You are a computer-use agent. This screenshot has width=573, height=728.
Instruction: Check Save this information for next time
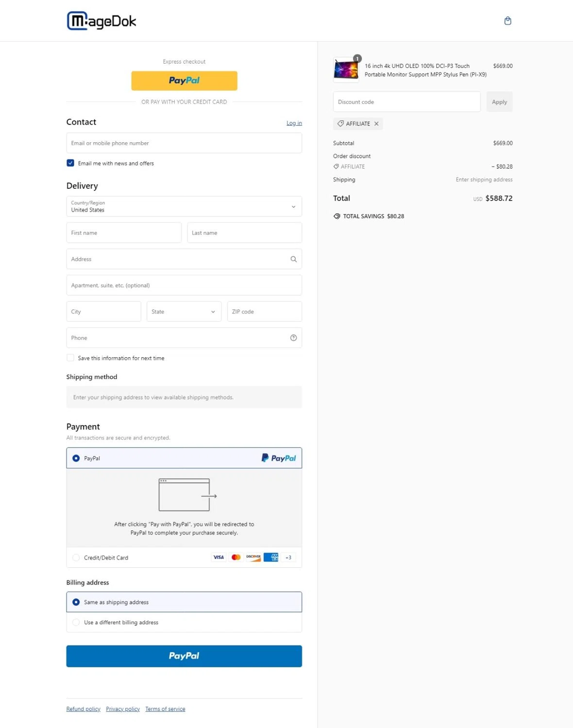pos(70,358)
